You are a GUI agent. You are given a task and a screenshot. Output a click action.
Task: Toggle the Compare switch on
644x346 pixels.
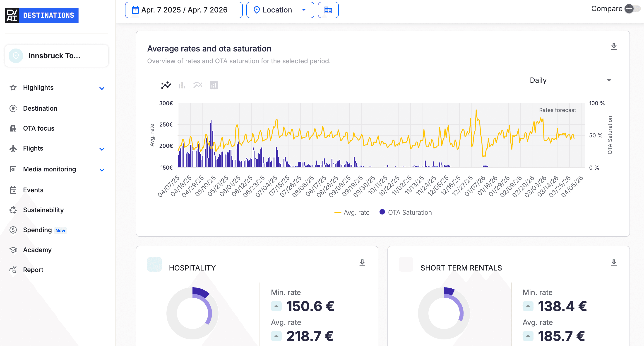(x=632, y=9)
